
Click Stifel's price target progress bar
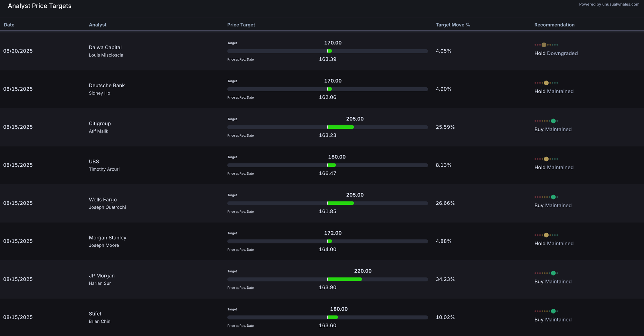tap(327, 317)
